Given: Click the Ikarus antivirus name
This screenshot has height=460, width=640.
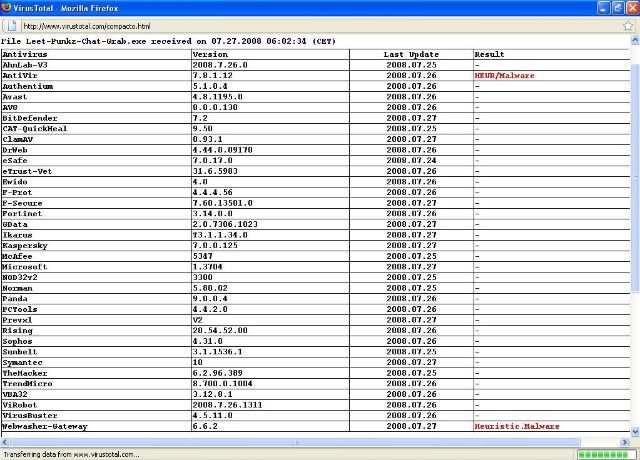Looking at the screenshot, I should (x=18, y=235).
